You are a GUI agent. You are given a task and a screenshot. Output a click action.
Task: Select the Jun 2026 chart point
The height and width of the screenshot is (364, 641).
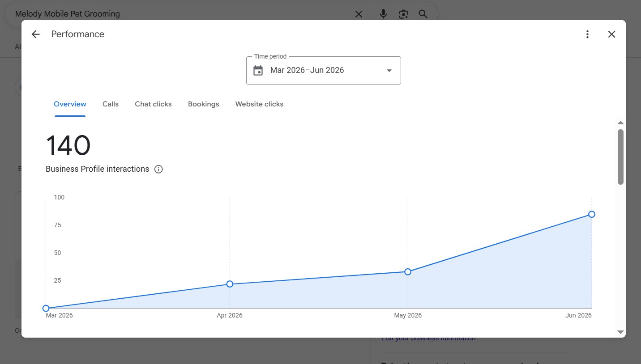coord(592,214)
